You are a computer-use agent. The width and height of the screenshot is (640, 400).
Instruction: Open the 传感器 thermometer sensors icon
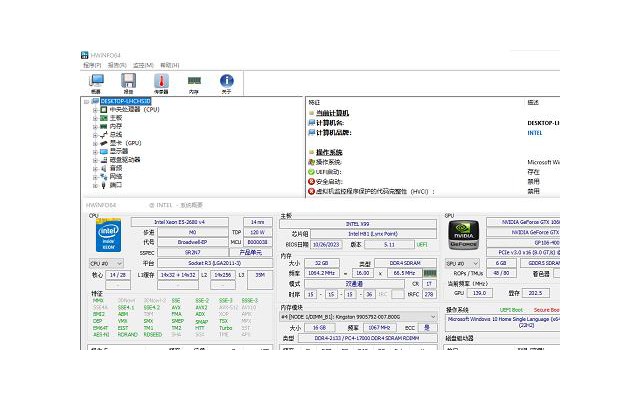[161, 81]
